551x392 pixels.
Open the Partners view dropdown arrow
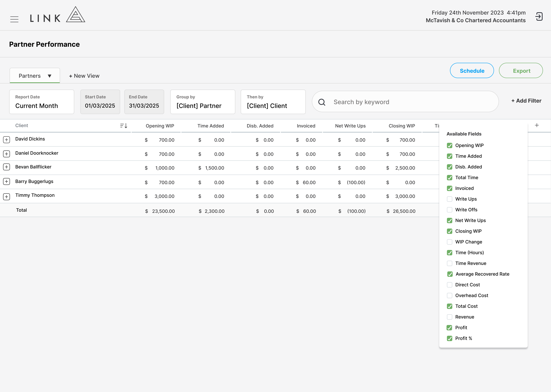[49, 76]
